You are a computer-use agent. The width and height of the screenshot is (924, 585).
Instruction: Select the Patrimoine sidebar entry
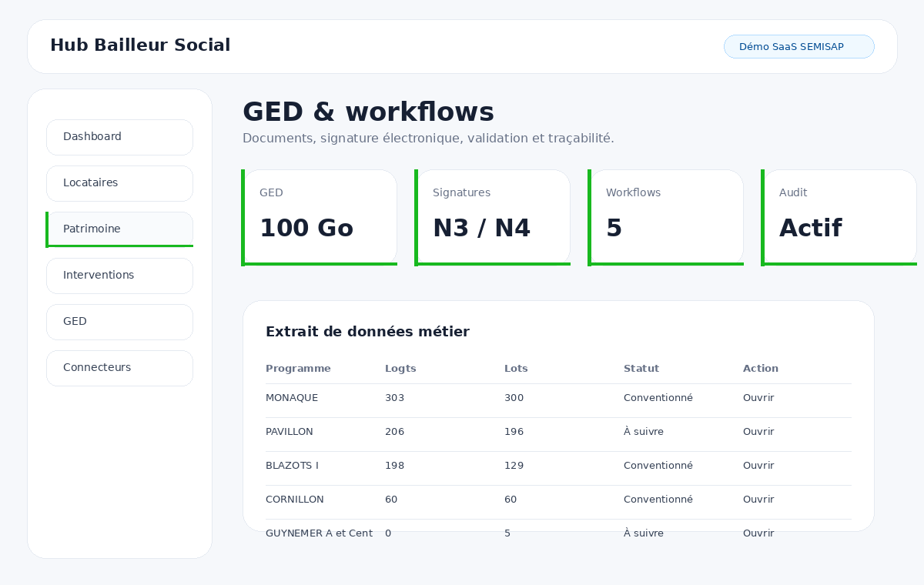pos(119,229)
